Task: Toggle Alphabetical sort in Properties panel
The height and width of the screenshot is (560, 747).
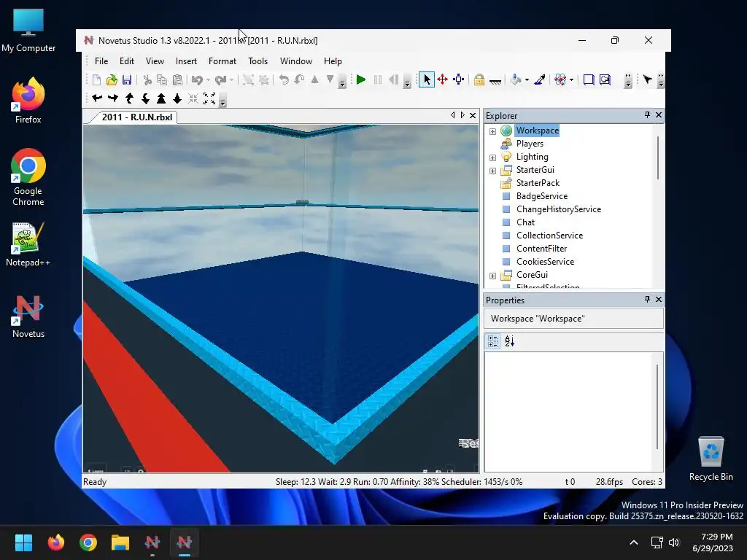Action: [509, 341]
